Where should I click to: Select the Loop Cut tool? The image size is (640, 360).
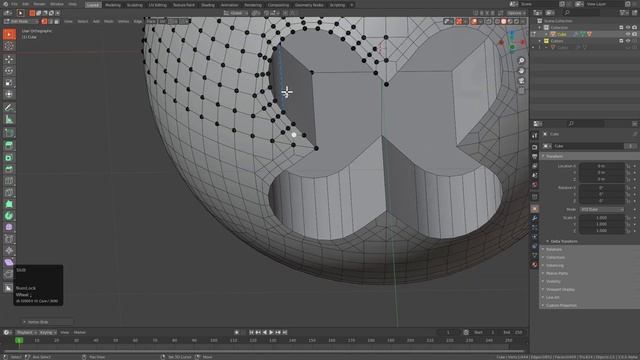tap(9, 181)
